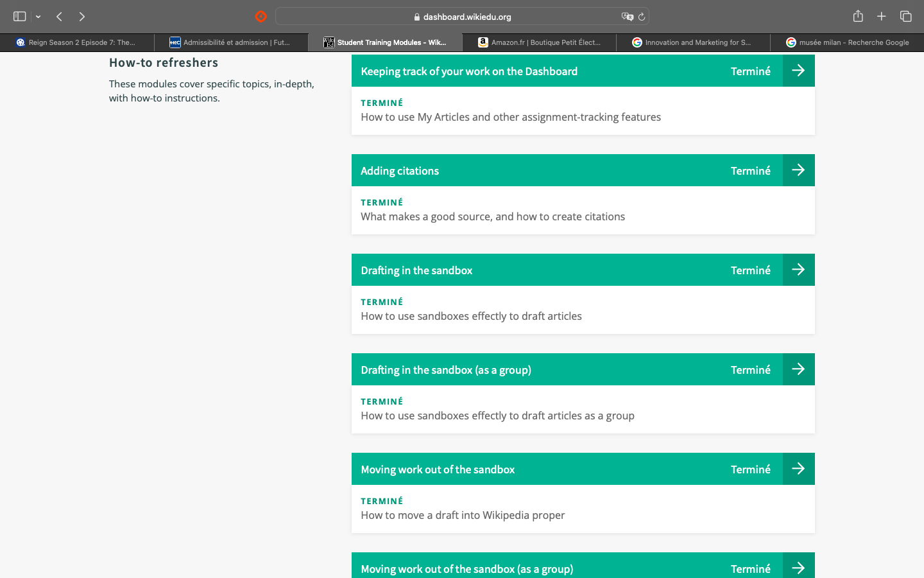The height and width of the screenshot is (578, 924).
Task: Click the These modules cover specific topics description
Action: click(x=212, y=91)
